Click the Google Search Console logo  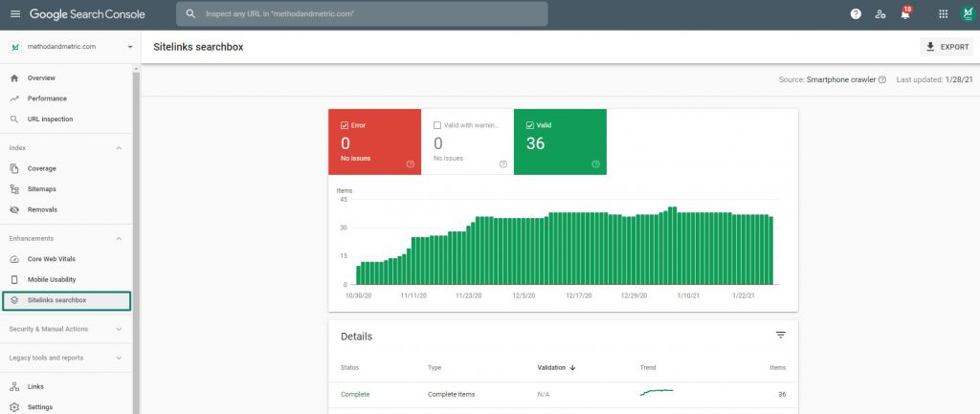[87, 13]
